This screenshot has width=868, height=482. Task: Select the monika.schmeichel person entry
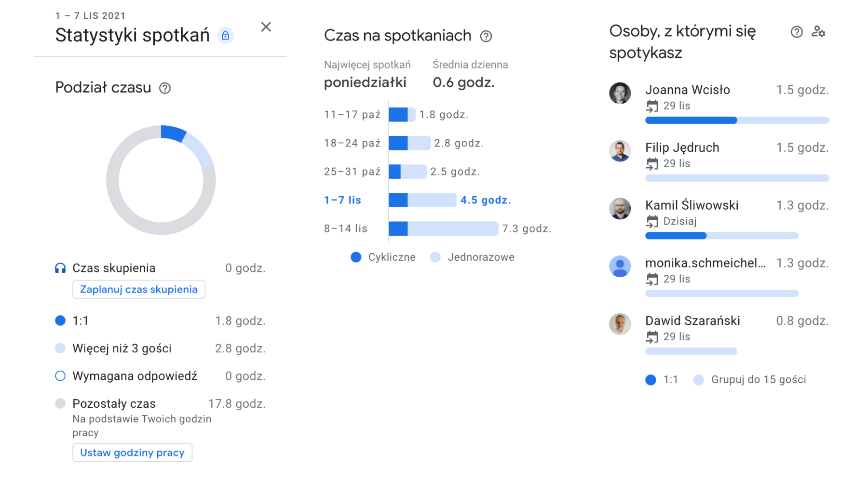[705, 263]
